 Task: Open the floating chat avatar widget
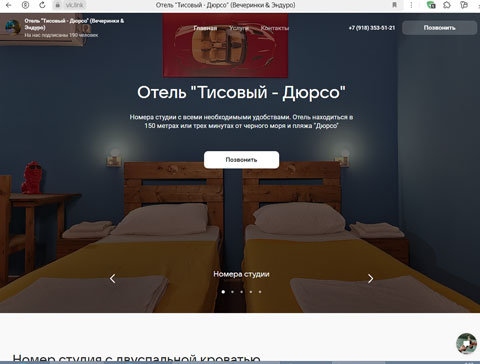[466, 343]
